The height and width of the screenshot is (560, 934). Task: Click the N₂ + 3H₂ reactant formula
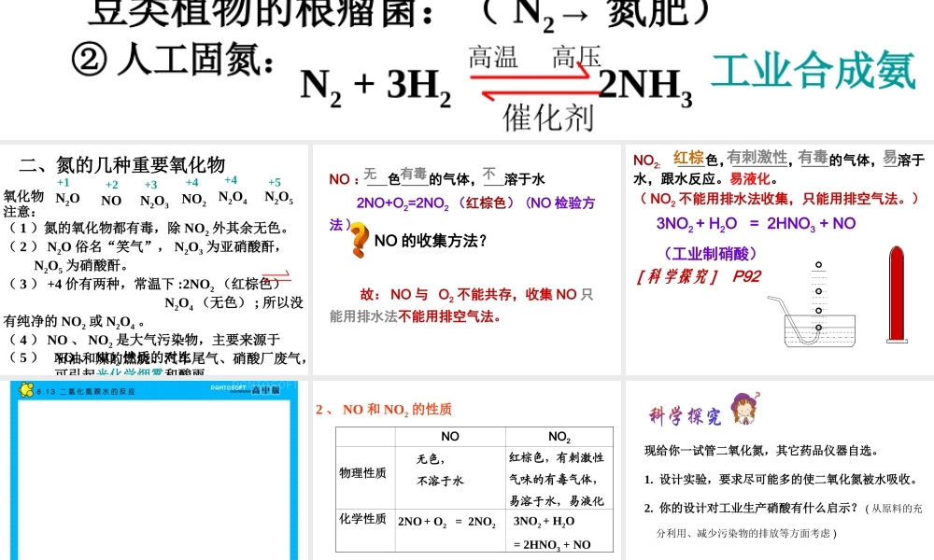(375, 87)
